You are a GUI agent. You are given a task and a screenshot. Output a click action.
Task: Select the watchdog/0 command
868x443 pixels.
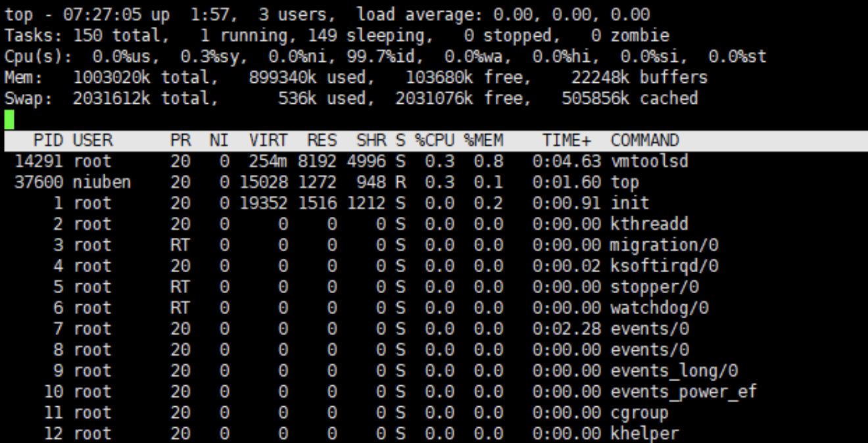(x=659, y=308)
